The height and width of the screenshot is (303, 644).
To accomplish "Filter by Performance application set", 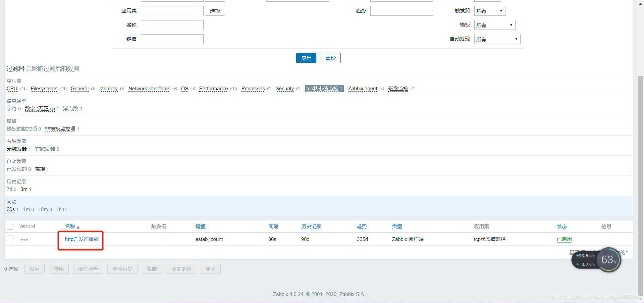I will pyautogui.click(x=214, y=89).
